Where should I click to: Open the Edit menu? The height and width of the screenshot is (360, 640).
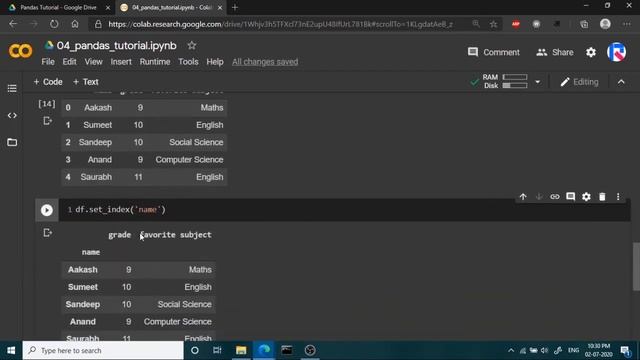coord(69,62)
